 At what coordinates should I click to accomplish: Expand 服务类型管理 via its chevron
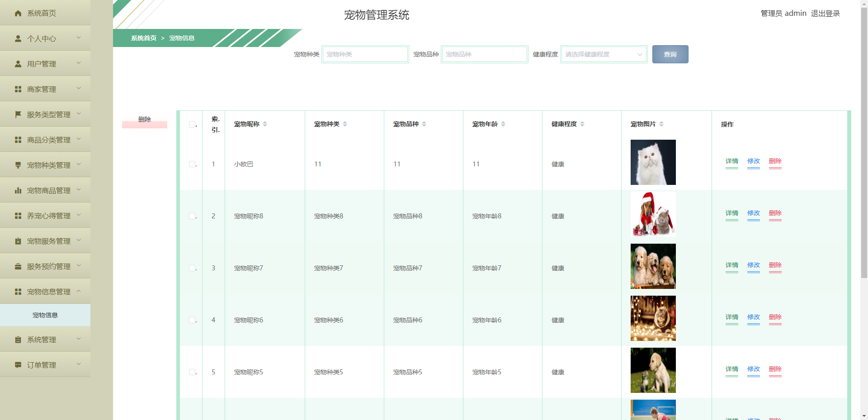[x=79, y=113]
